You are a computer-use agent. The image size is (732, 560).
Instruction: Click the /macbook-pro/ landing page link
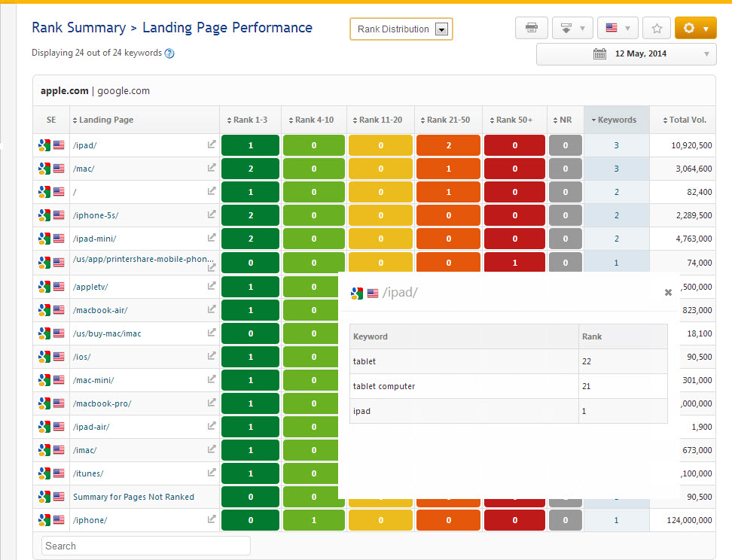[x=102, y=403]
